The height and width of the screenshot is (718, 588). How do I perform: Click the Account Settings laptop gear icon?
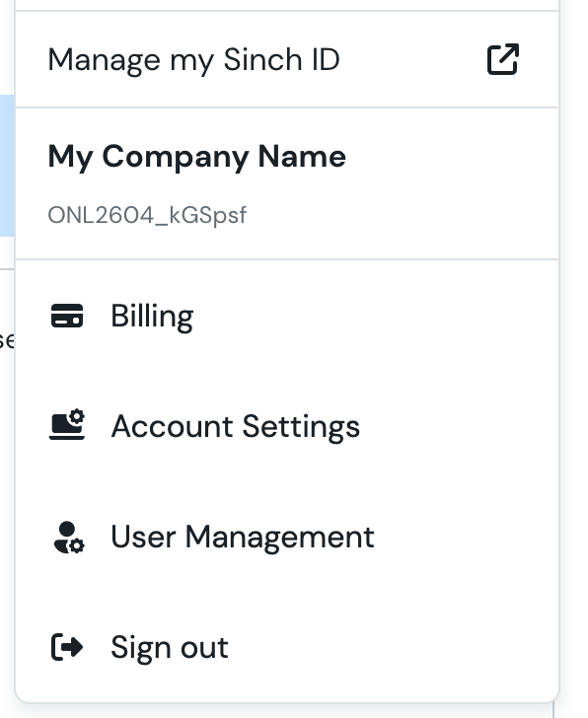coord(67,424)
